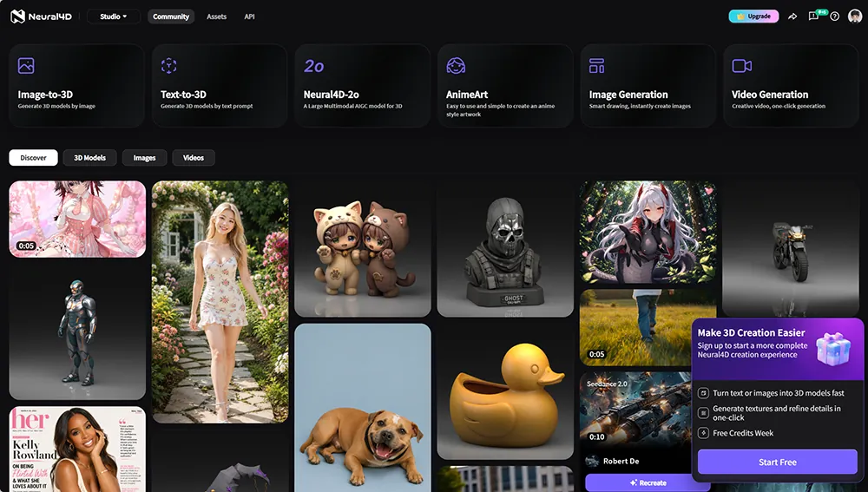Open the Neural4D-2o card title
This screenshot has width=868, height=492.
click(331, 95)
